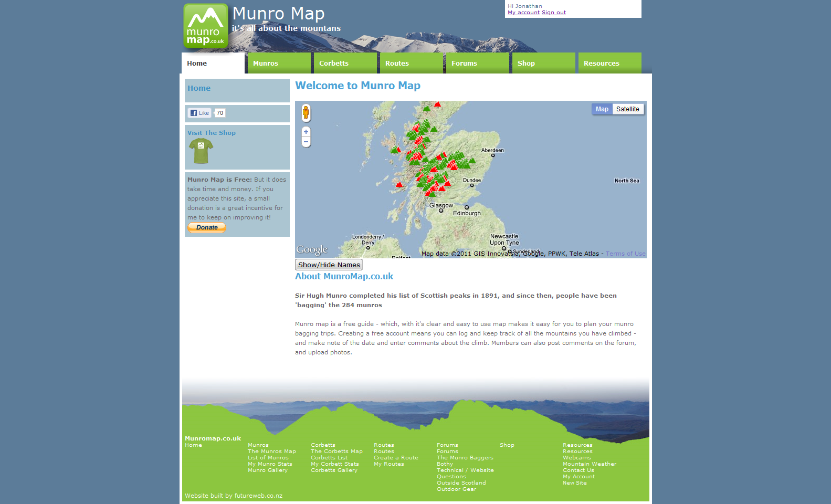Open the Shop navigation tab
Screen dimensions: 831x504
[544, 63]
